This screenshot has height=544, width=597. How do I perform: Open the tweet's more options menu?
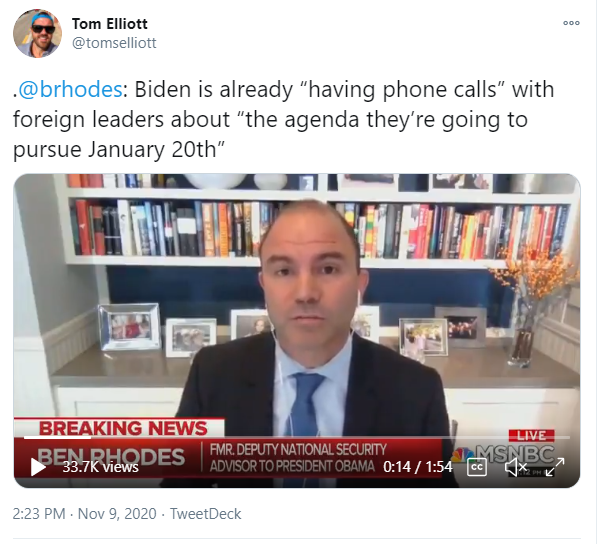click(571, 23)
